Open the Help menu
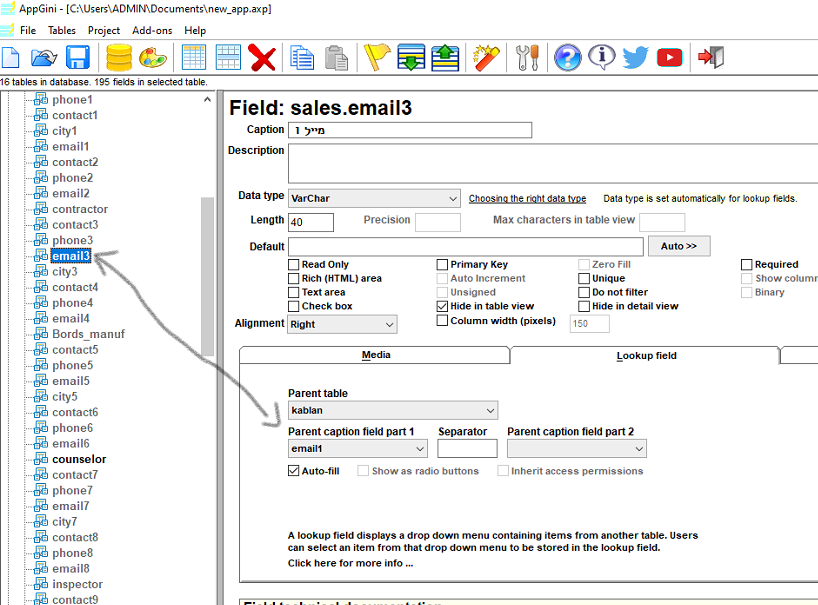This screenshot has height=605, width=818. (195, 30)
